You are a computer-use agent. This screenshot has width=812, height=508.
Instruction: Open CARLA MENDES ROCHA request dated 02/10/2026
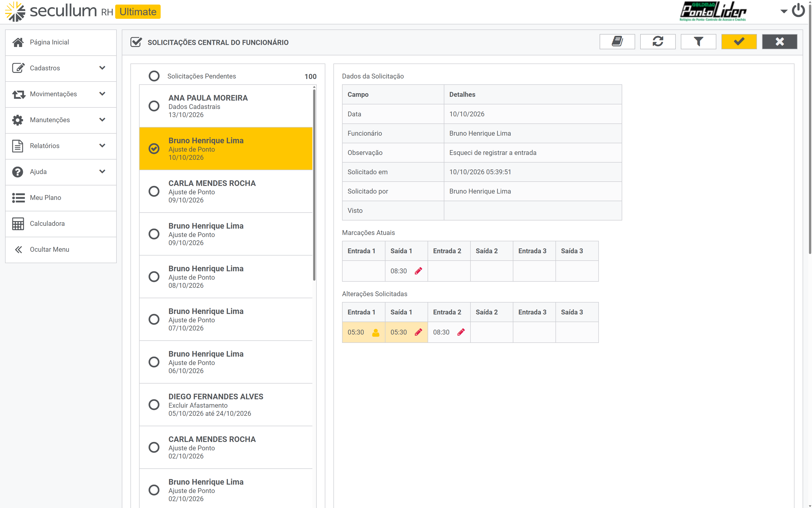coord(226,447)
